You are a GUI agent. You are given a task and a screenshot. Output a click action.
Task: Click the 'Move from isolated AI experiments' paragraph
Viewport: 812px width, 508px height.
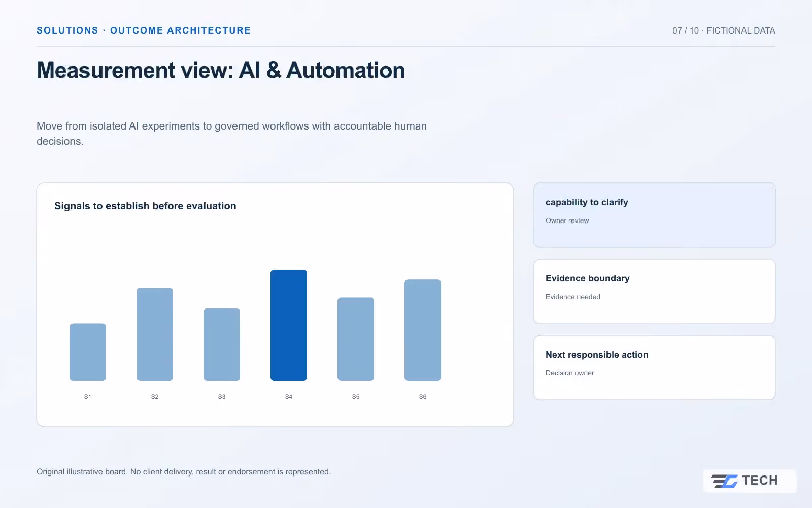coord(231,134)
